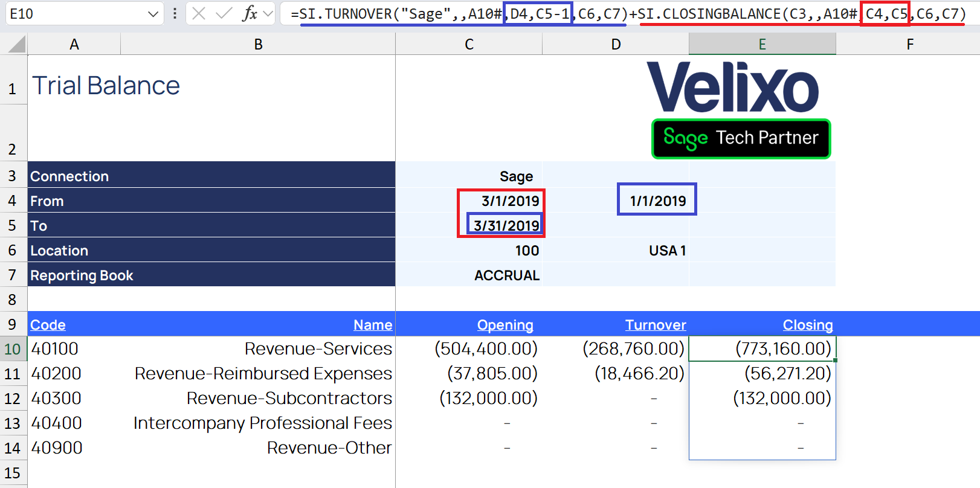980x488 pixels.
Task: Click the cancel formula X icon
Action: click(199, 13)
